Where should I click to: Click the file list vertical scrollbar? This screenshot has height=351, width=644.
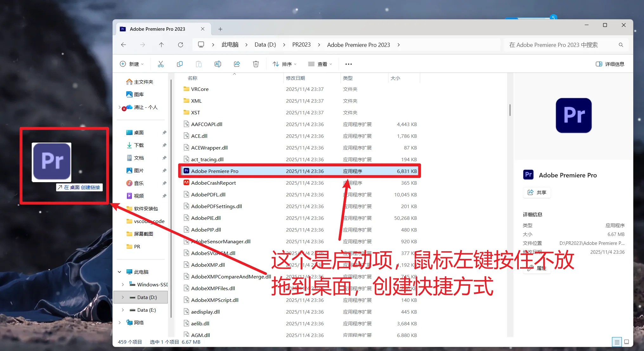(510, 110)
